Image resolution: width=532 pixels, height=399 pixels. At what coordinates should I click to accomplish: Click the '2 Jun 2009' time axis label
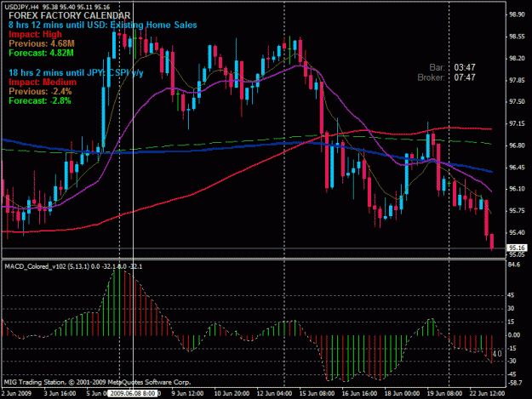[x=16, y=394]
